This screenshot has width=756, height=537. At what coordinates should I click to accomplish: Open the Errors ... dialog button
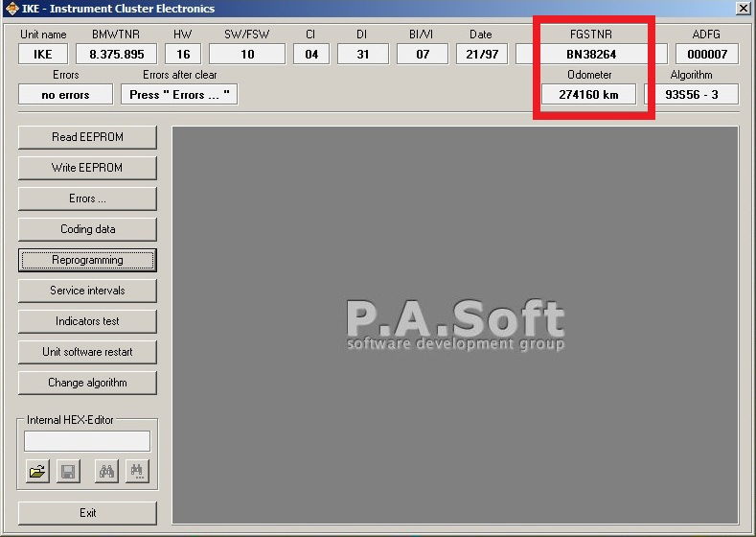[87, 198]
